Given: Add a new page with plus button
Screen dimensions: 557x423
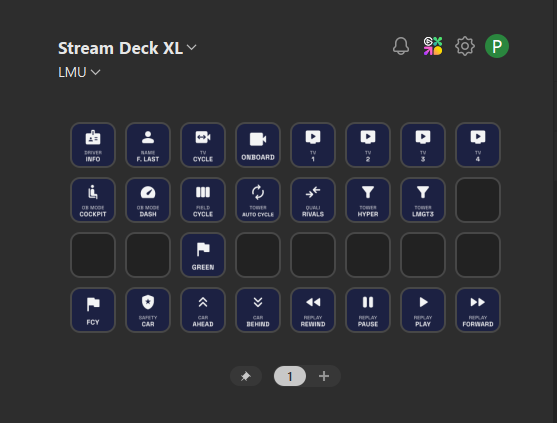Looking at the screenshot, I should pos(324,376).
